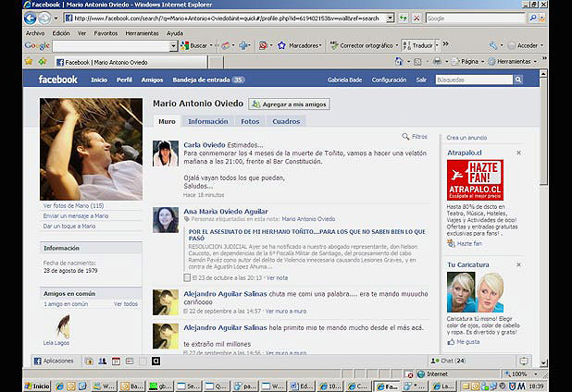This screenshot has height=392, width=572.
Task: Click Ver fotos de Mario (115) link
Action: [73, 206]
